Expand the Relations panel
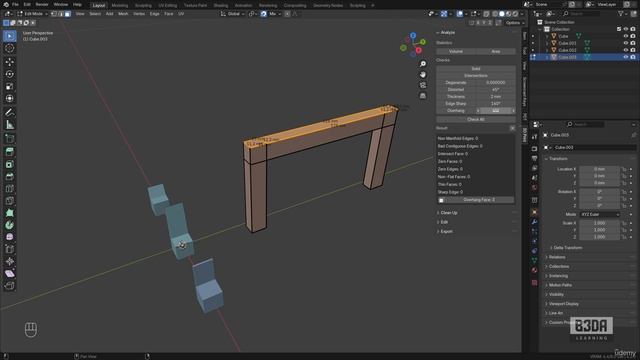The height and width of the screenshot is (360, 640). pyautogui.click(x=555, y=257)
